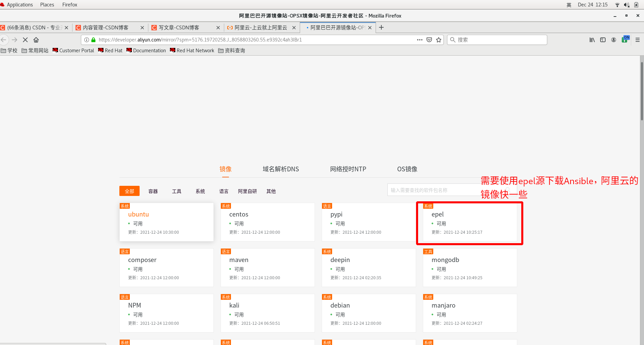Click the green extension icon with ON badge
This screenshot has width=644, height=345.
(625, 39)
